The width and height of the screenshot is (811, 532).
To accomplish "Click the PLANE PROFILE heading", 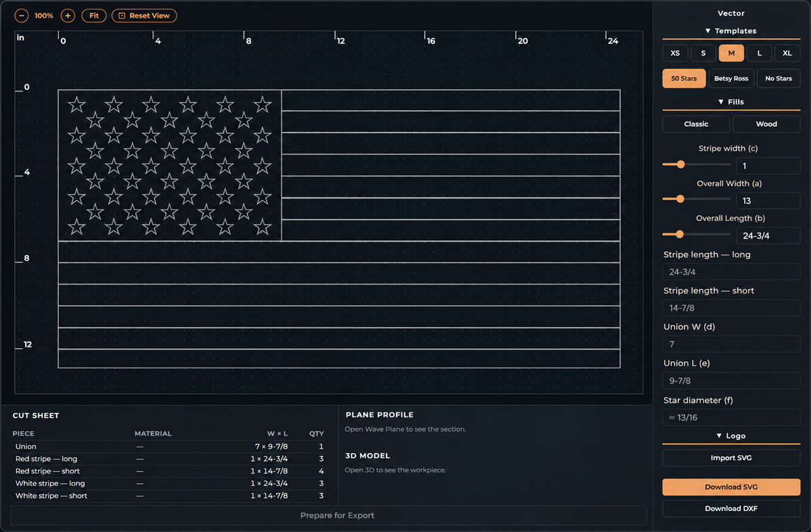I will [x=379, y=415].
